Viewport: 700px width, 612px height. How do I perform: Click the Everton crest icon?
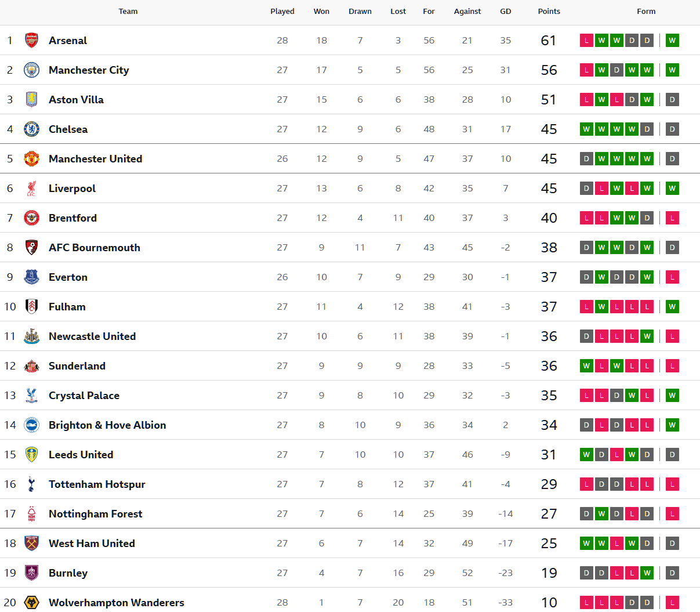click(31, 277)
